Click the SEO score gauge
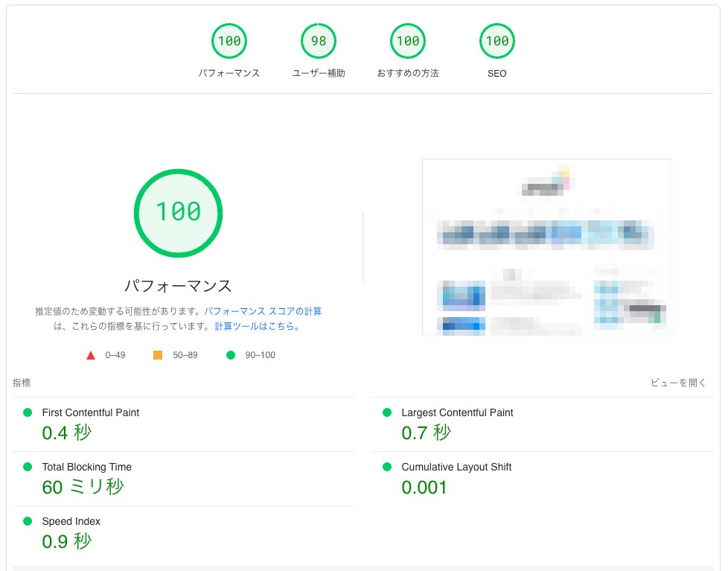The image size is (728, 571). click(x=496, y=41)
